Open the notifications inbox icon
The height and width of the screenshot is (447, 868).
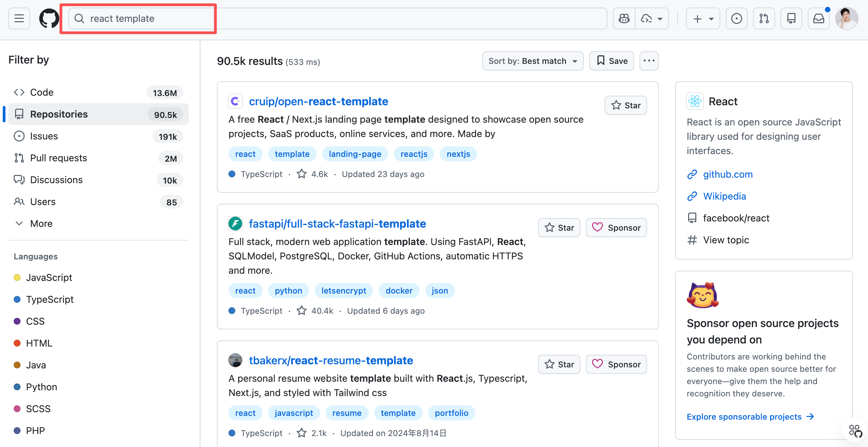pos(818,18)
